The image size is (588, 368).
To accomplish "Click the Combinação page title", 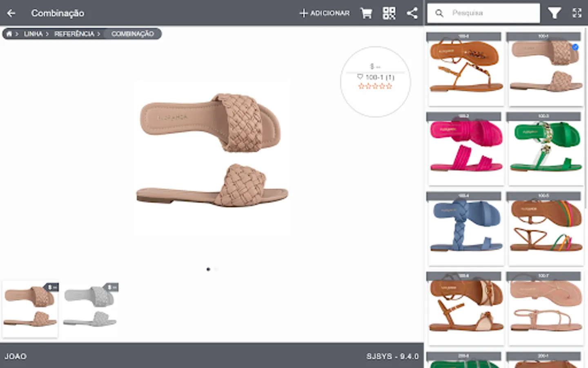I will [x=58, y=13].
